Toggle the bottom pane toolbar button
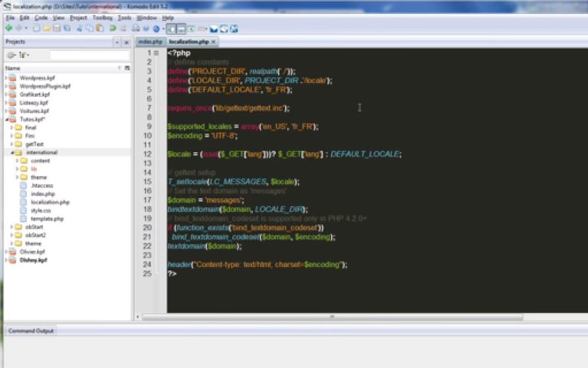Viewport: 588px width, 368px height. (181, 29)
